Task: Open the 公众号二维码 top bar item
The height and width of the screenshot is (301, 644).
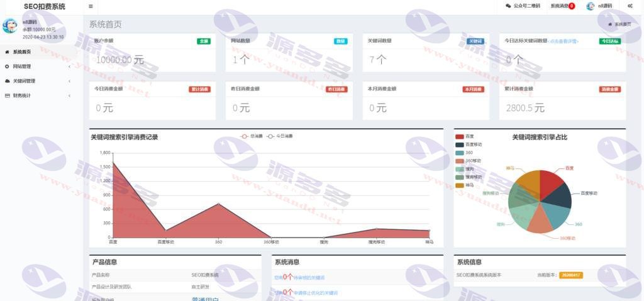Action: point(523,6)
